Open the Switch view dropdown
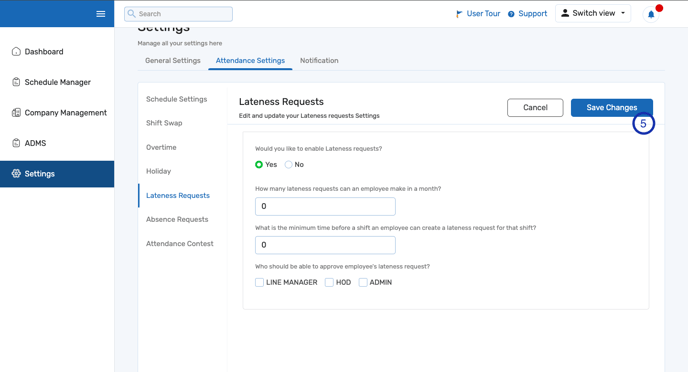Screen dimensions: 688x372 tap(593, 13)
